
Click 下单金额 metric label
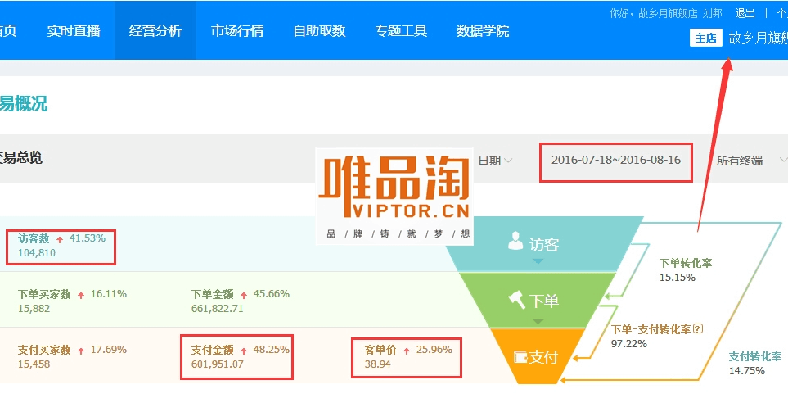point(212,294)
